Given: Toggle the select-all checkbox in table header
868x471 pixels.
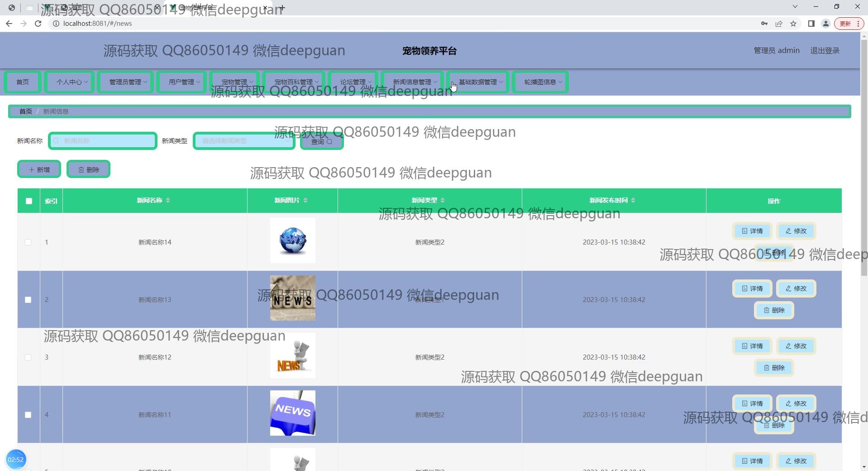Looking at the screenshot, I should [29, 201].
